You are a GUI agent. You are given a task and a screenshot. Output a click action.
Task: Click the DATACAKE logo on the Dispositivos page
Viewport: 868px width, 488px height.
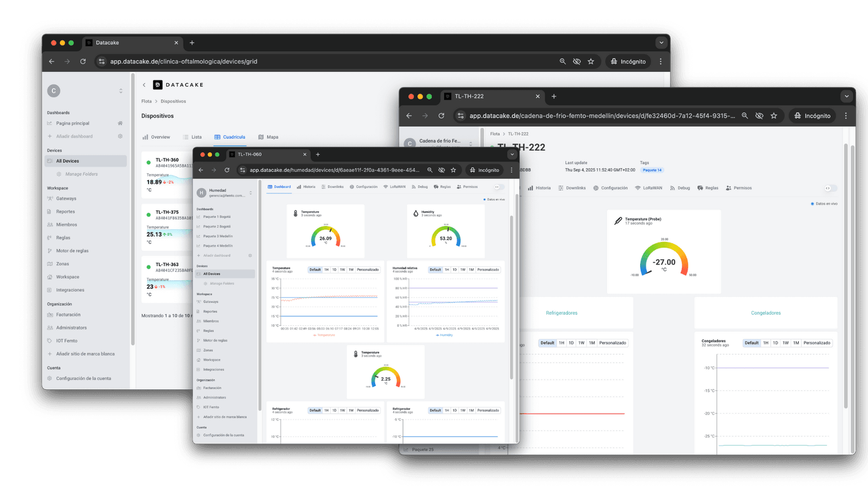click(178, 85)
